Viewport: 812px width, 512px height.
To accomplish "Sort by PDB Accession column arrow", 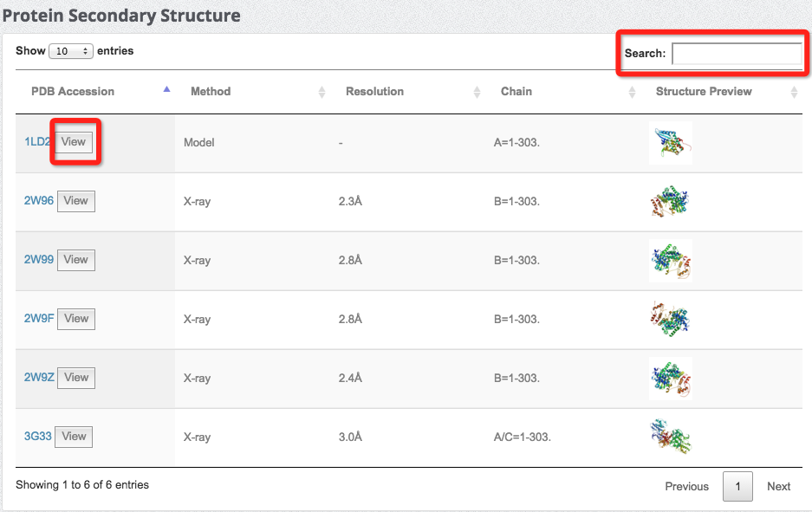I will point(166,91).
